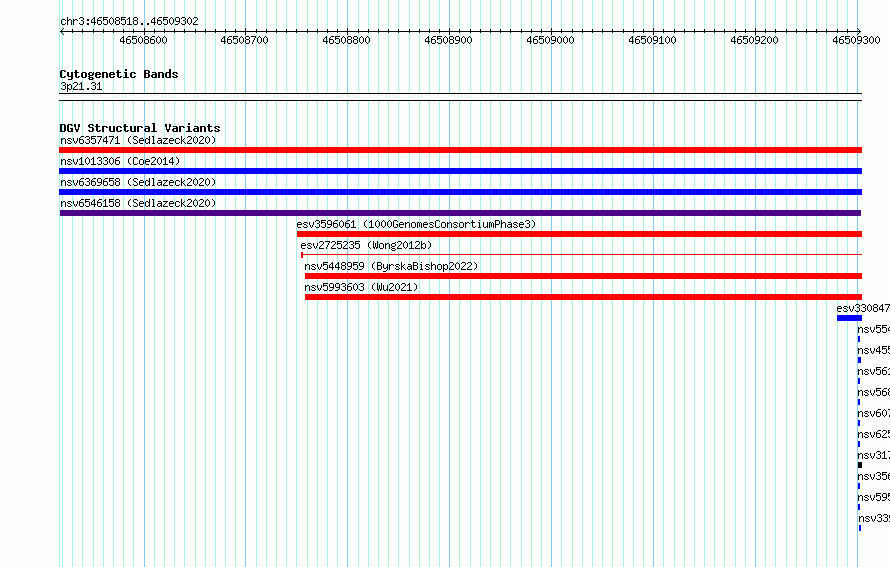Click ruler position 46509000

551,40
